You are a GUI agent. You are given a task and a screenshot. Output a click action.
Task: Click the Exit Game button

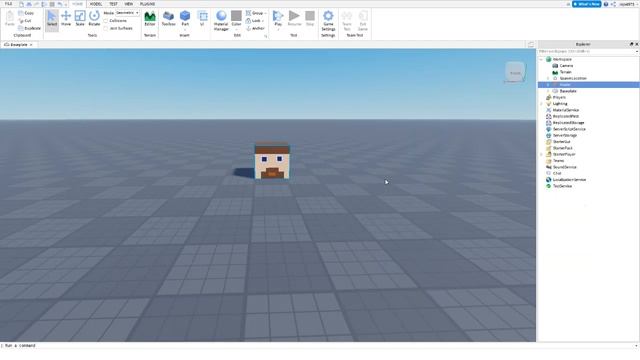pyautogui.click(x=362, y=20)
